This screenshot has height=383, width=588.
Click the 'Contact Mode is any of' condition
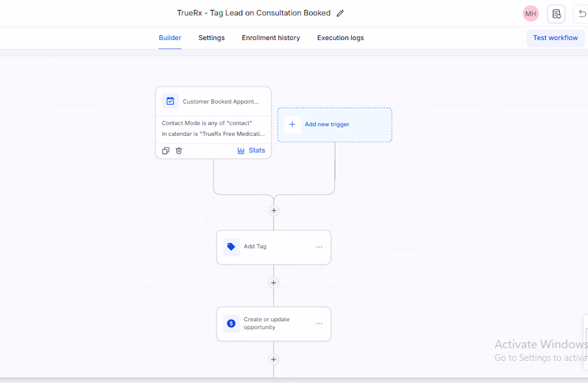(207, 123)
